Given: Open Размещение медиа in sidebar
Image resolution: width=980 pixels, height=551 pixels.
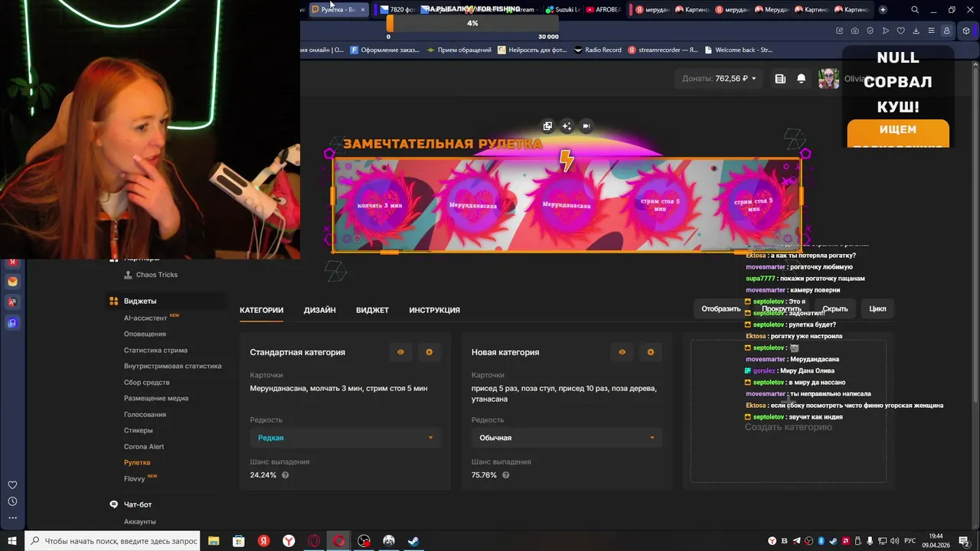Looking at the screenshot, I should click(155, 398).
